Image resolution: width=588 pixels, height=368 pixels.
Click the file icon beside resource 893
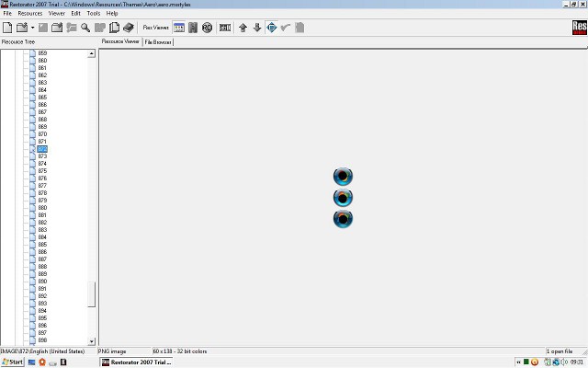pos(33,303)
